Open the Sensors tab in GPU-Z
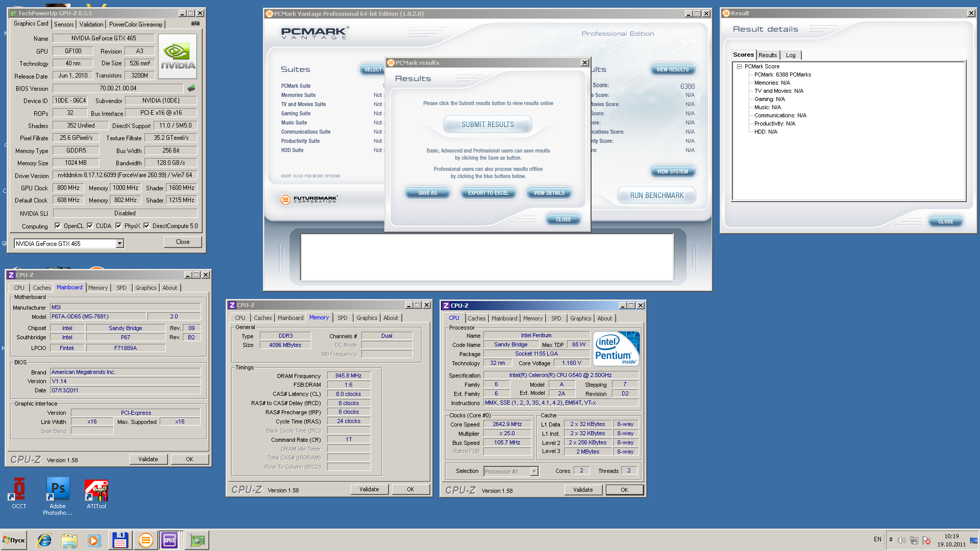The height and width of the screenshot is (551, 980). pyautogui.click(x=64, y=24)
